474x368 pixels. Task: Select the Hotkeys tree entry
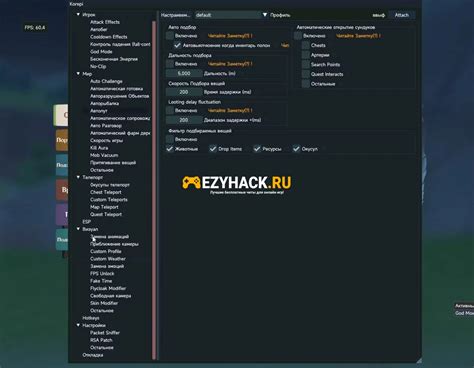(x=91, y=318)
